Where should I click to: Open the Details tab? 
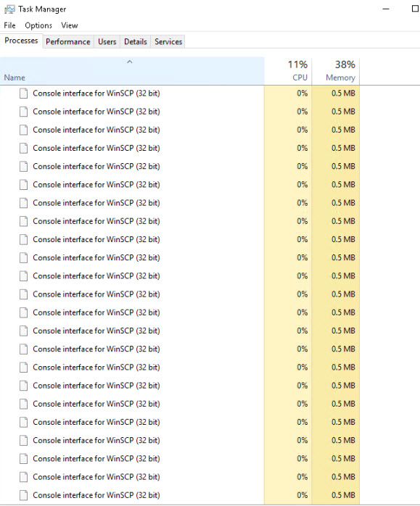(x=136, y=41)
